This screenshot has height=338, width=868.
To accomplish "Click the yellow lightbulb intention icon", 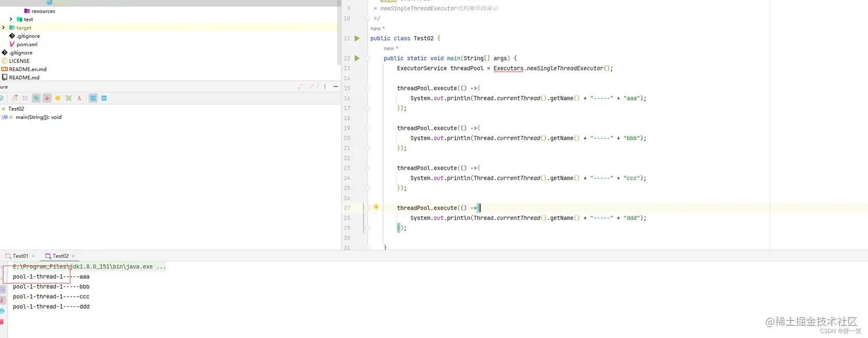I will (x=376, y=207).
